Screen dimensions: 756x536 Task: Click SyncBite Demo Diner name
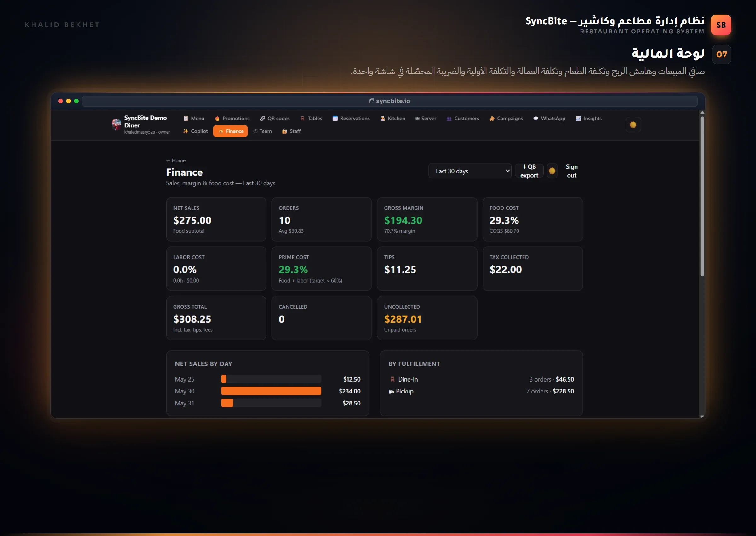(146, 121)
